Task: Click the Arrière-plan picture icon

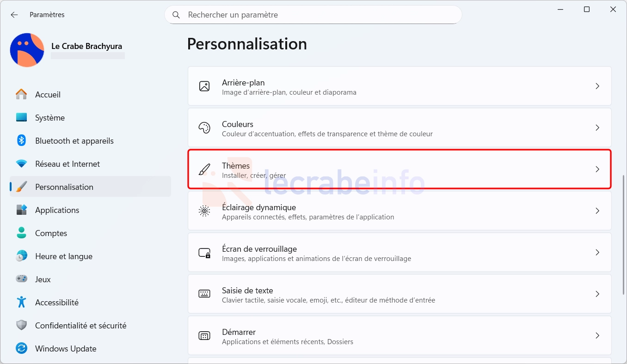Action: click(204, 86)
